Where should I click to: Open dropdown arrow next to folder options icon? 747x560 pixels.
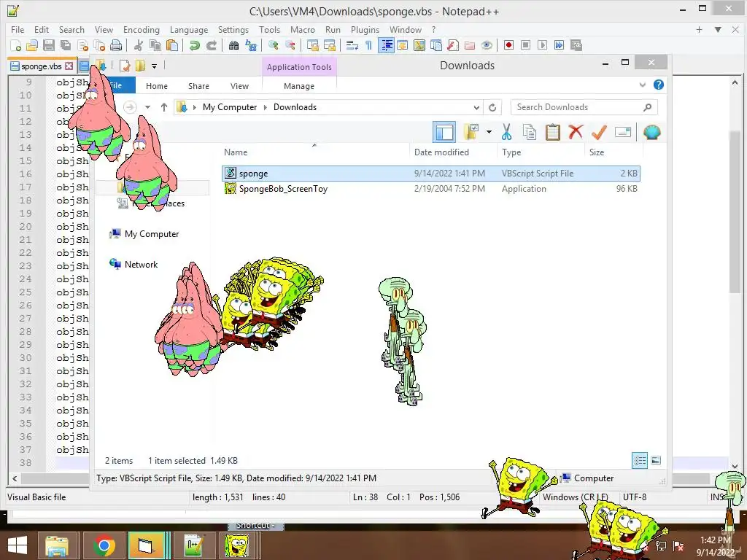[489, 132]
